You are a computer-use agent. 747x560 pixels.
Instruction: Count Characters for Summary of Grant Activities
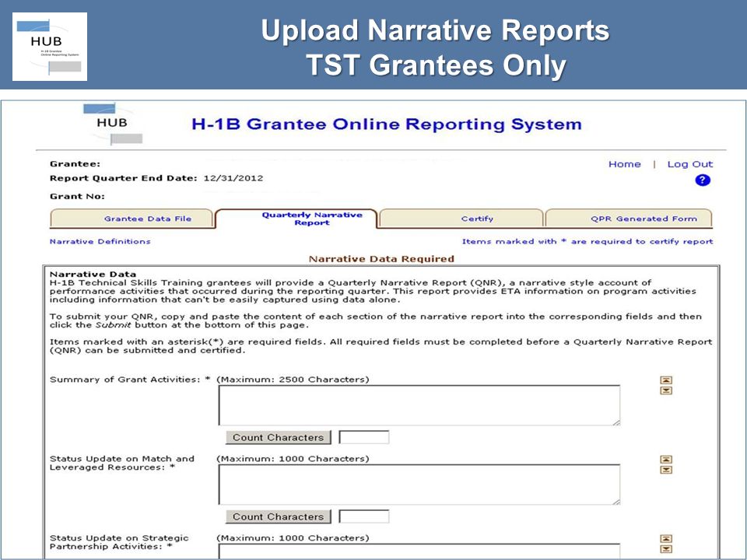(x=279, y=437)
